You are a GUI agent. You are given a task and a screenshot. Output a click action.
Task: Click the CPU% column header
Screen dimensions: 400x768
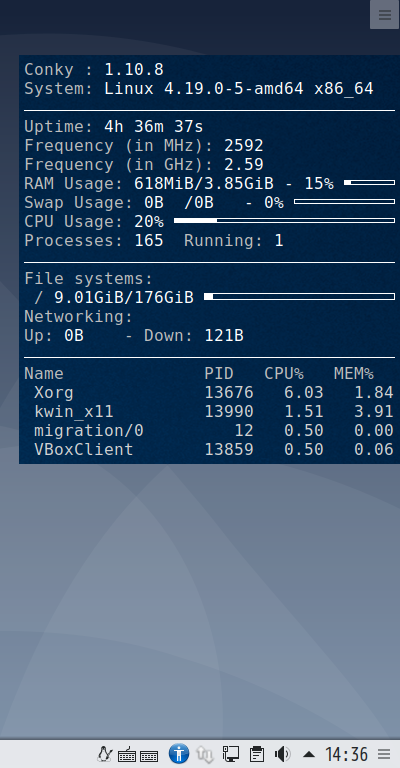coord(284,374)
